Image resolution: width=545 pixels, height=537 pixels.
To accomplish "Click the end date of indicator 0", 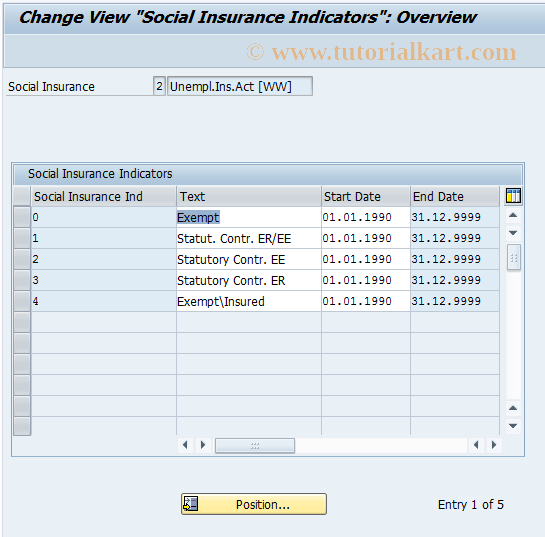I will (x=455, y=218).
